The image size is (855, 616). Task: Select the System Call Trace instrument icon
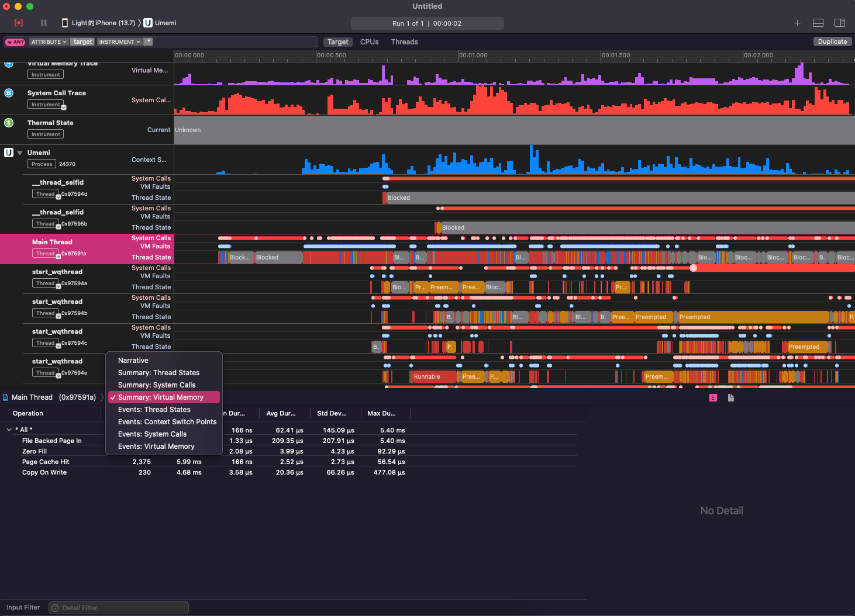(9, 92)
